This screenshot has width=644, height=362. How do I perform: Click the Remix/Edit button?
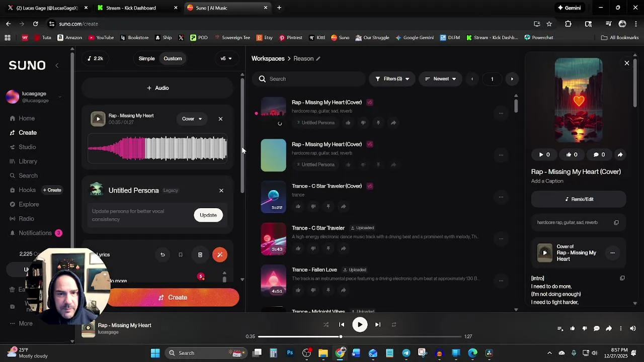(579, 200)
